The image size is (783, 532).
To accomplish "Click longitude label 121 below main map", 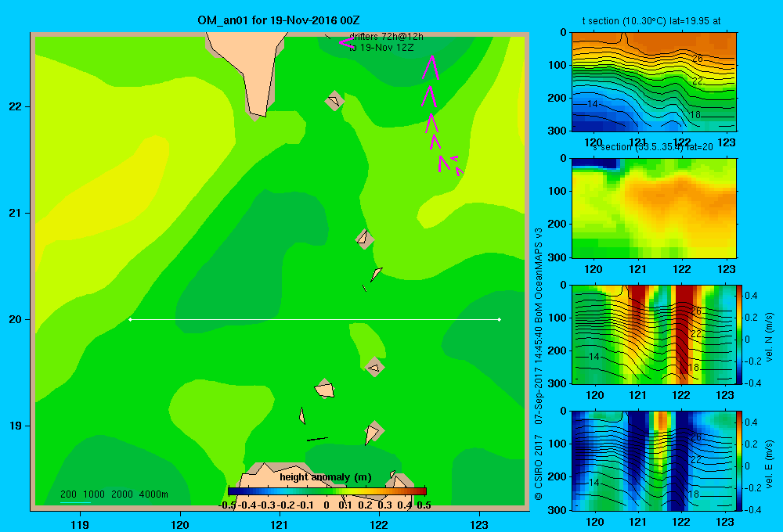I will click(280, 524).
